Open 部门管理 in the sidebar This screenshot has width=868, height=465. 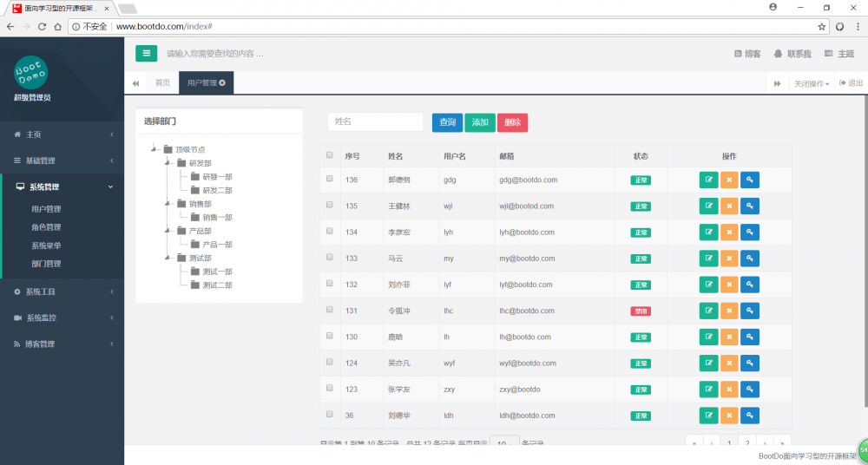47,264
